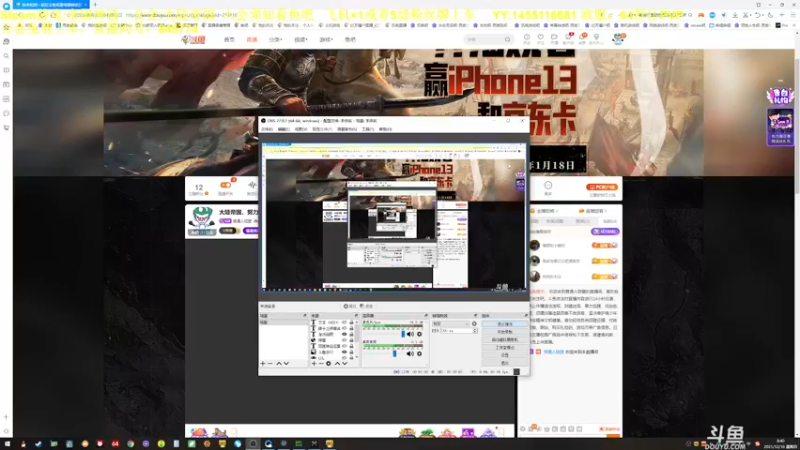Move selected source up in Sources dock
The height and width of the screenshot is (450, 800).
tap(337, 364)
